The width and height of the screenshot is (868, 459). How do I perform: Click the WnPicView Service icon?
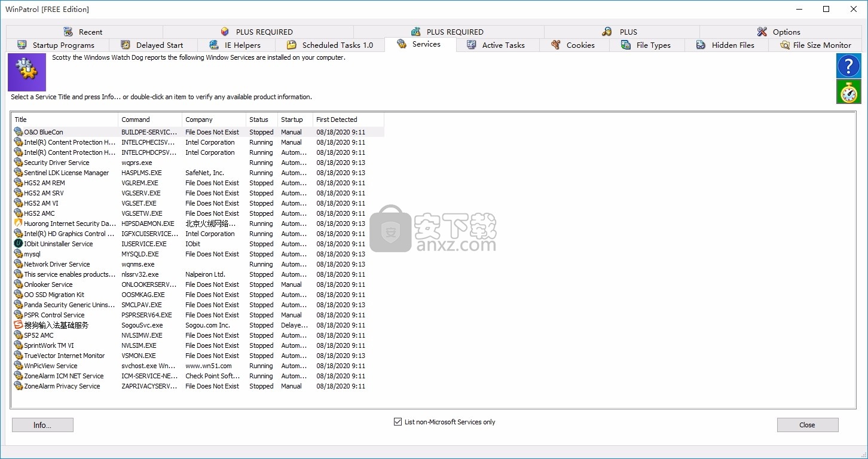[19, 366]
